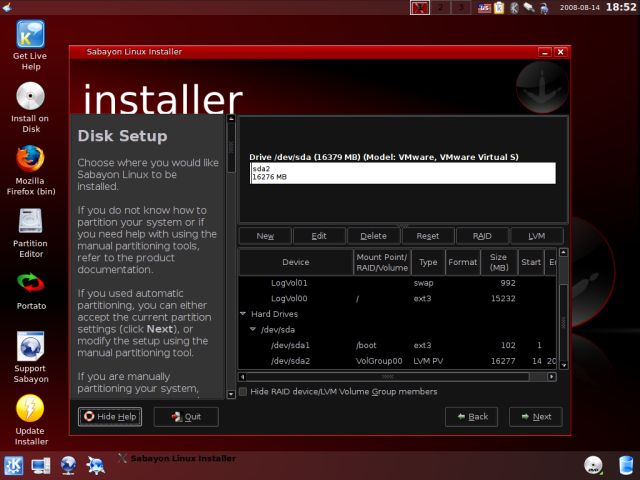Click the Hide Help button
Screen dimensions: 640x480
110,417
